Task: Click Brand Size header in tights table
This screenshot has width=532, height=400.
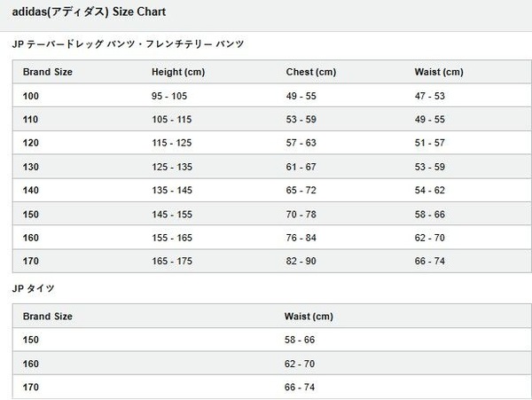Action: pyautogui.click(x=48, y=317)
